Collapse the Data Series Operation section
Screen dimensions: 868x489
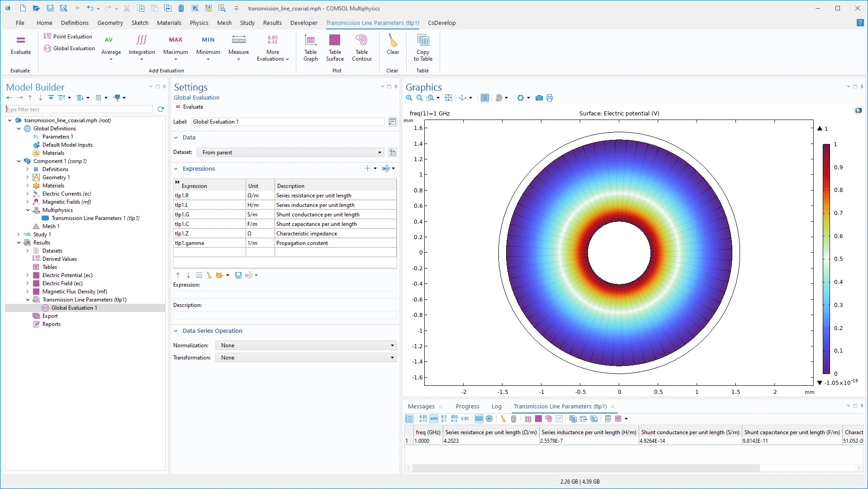tap(176, 331)
